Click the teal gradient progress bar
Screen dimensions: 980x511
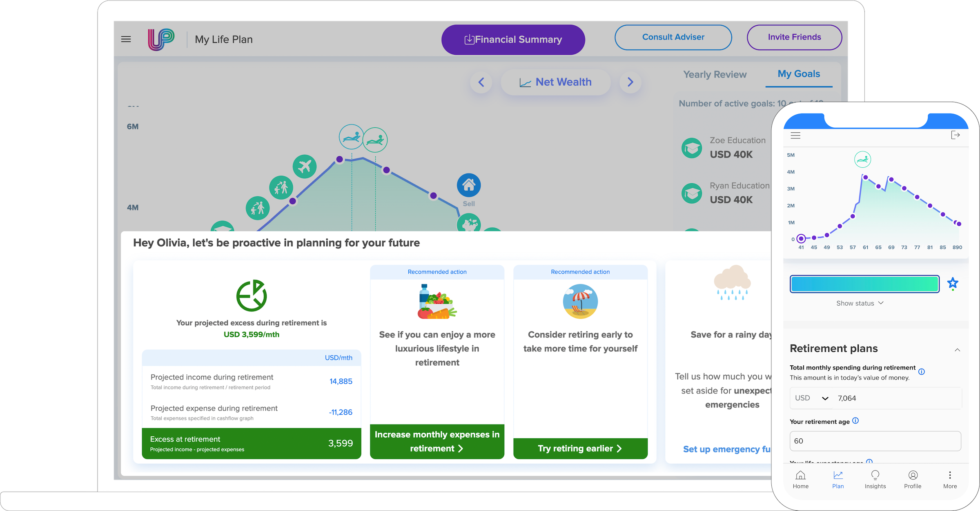tap(864, 284)
